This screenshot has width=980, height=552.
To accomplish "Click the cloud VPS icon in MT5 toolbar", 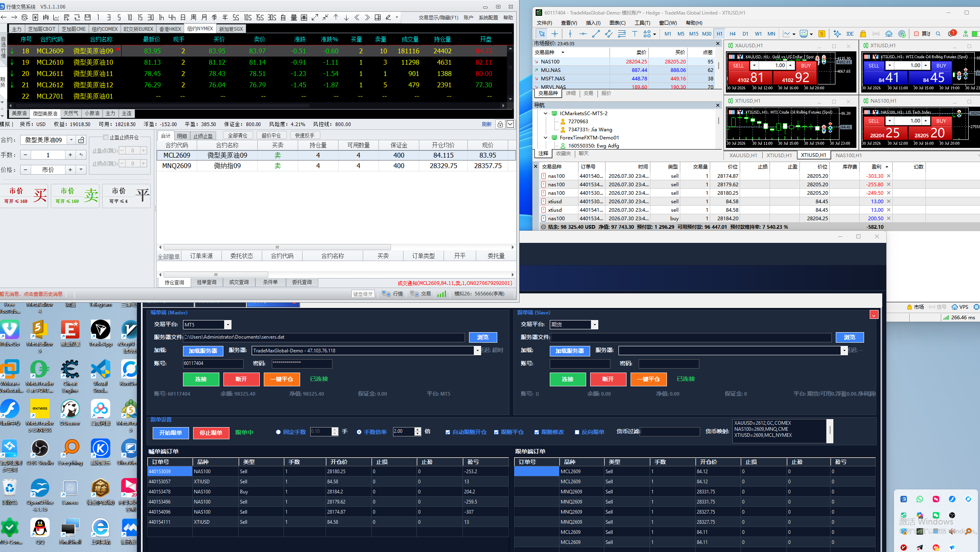I will click(x=889, y=34).
